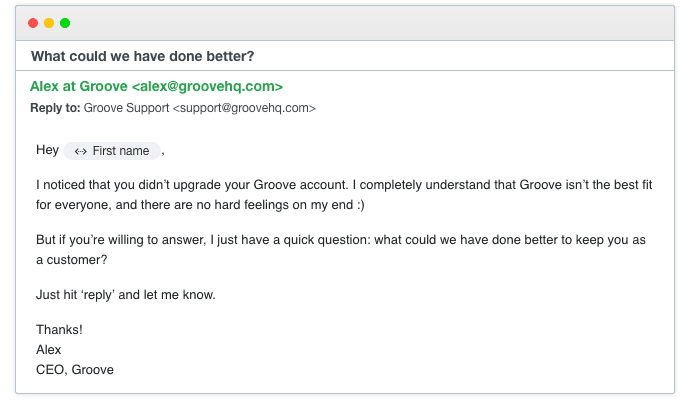Viewport: 690px width, 400px height.
Task: Click the 'Alex' signature name
Action: tap(49, 350)
